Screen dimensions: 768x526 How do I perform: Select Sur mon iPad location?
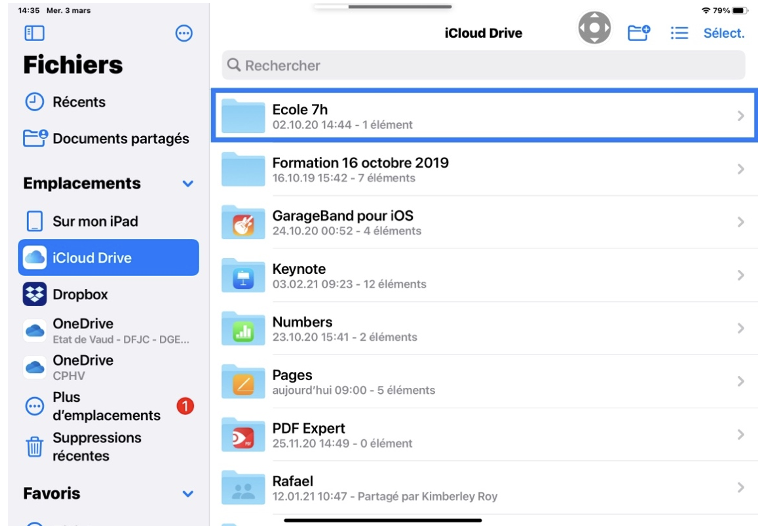click(108, 221)
